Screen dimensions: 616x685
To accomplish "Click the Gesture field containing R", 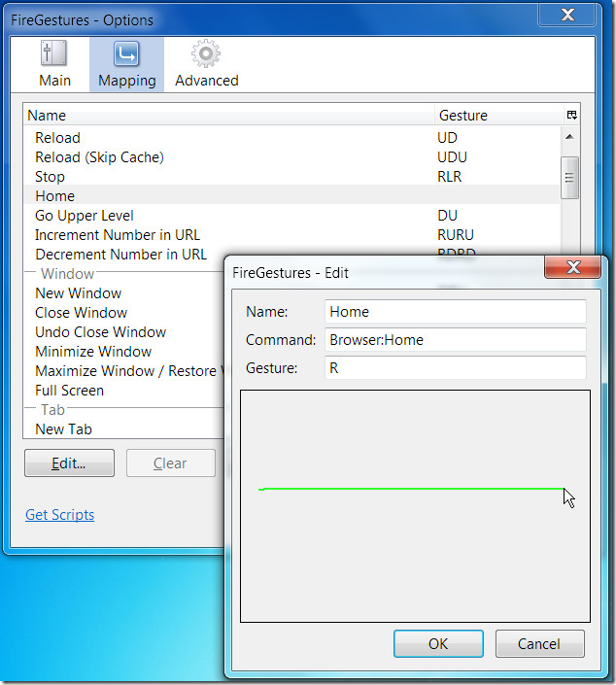I will point(456,368).
